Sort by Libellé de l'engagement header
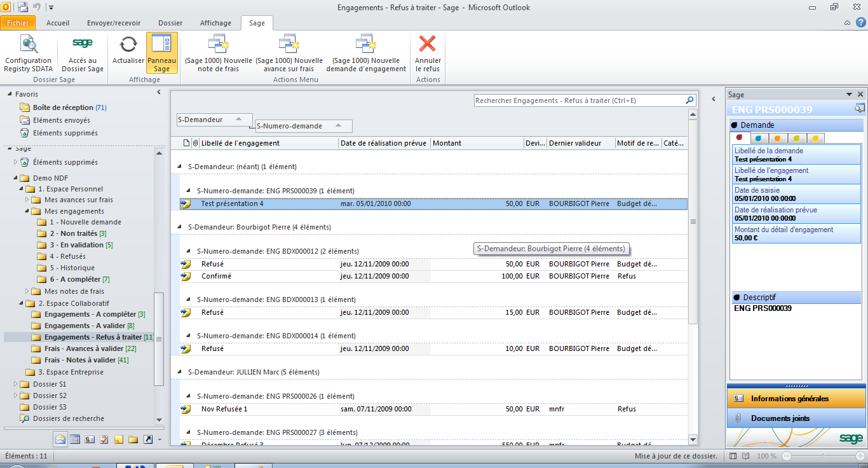This screenshot has height=468, width=868. click(268, 143)
